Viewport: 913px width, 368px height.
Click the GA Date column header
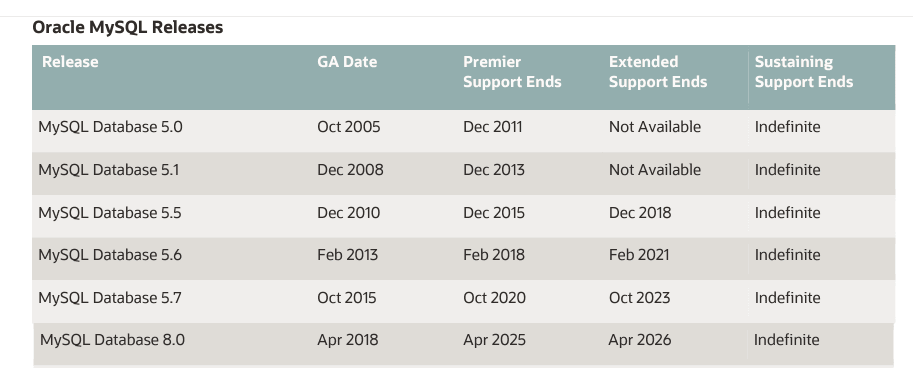point(347,62)
